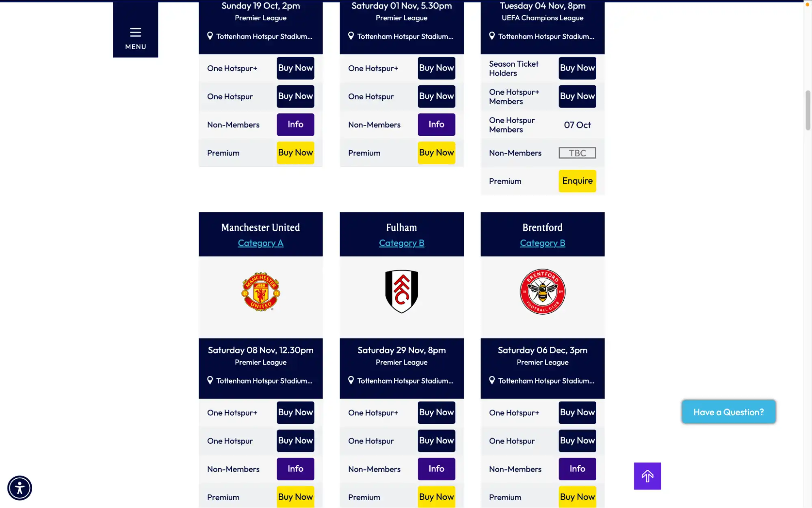This screenshot has width=812, height=508.
Task: Buy Season Ticket Holders tickets for Tuesday 04 Nov
Action: 577,68
